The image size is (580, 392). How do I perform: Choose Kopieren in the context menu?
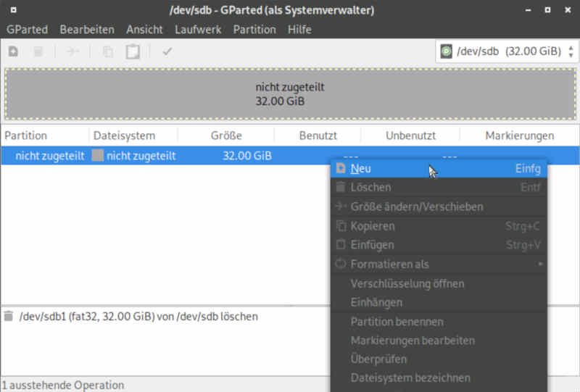coord(439,225)
